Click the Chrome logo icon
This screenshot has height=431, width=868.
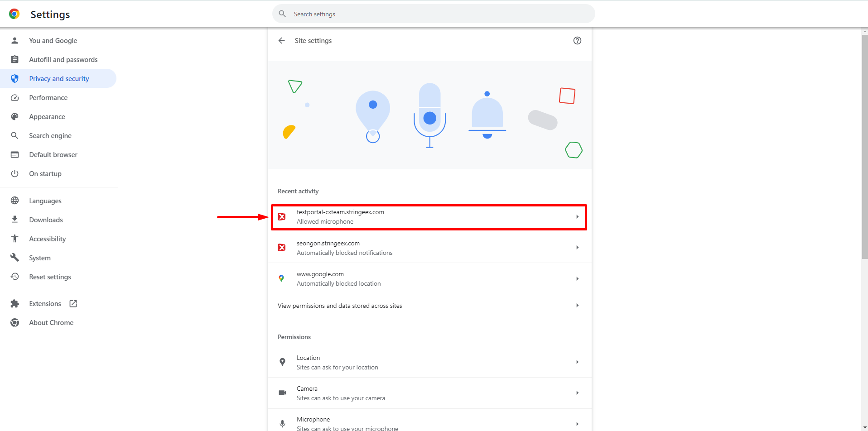[14, 14]
